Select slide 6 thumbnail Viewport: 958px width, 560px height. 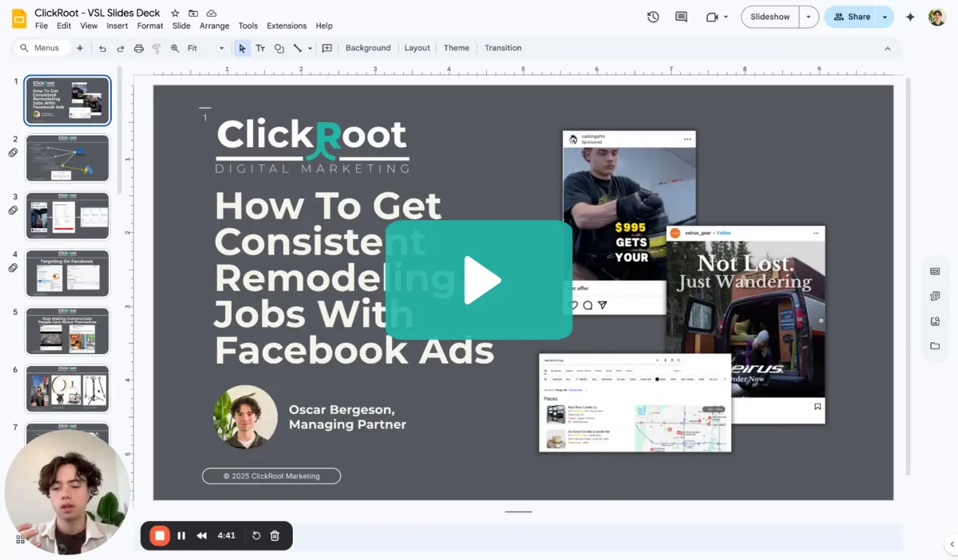tap(67, 388)
